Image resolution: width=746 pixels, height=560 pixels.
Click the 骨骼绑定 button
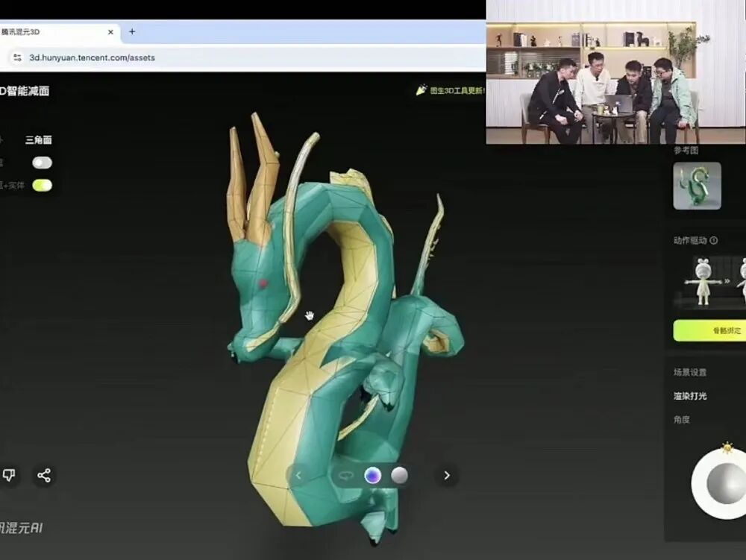709,330
